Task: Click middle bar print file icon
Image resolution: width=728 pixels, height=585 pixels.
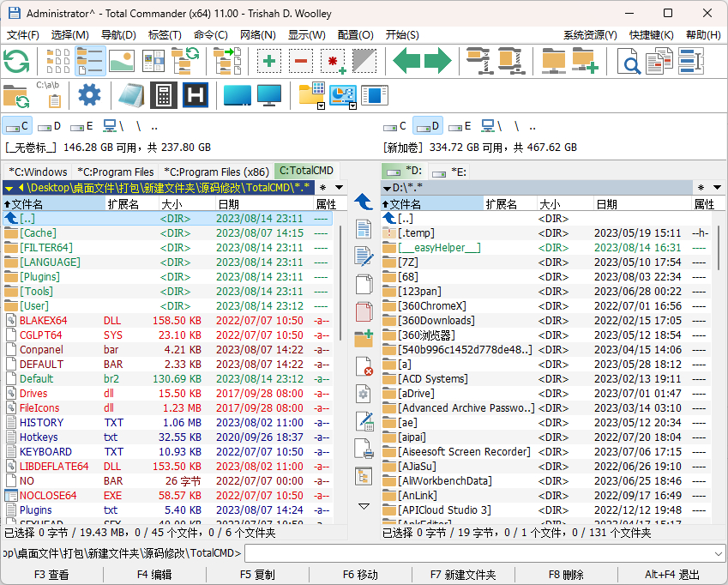Action: pos(364,449)
